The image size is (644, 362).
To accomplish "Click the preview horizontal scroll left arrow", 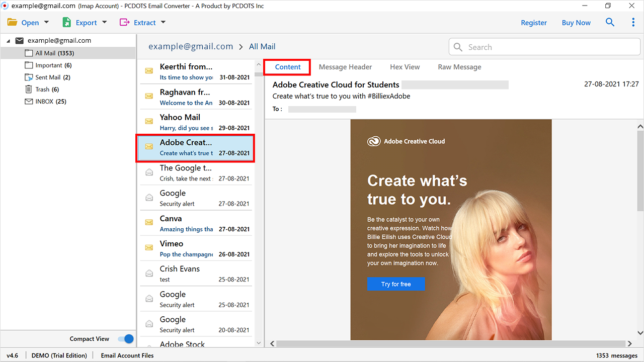I will point(272,344).
